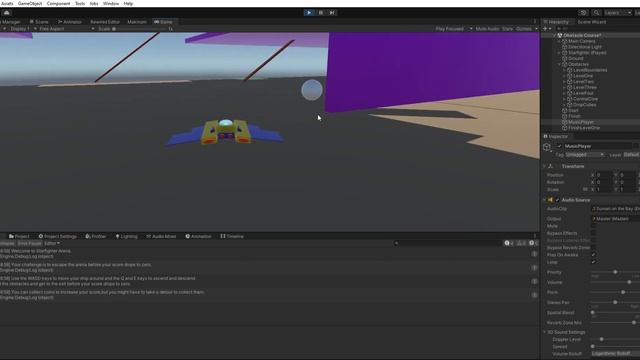This screenshot has width=640, height=360.
Task: Toggle the Mute checkbox in Audio Source
Action: (593, 226)
